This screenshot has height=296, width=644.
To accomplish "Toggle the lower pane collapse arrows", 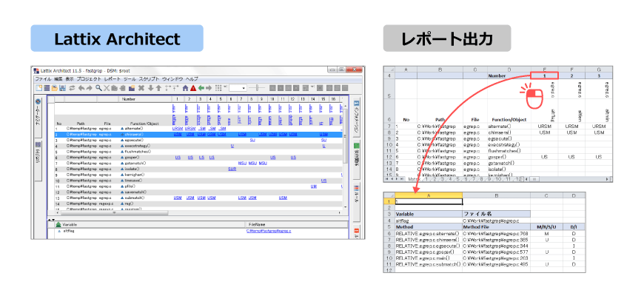I will [x=52, y=219].
